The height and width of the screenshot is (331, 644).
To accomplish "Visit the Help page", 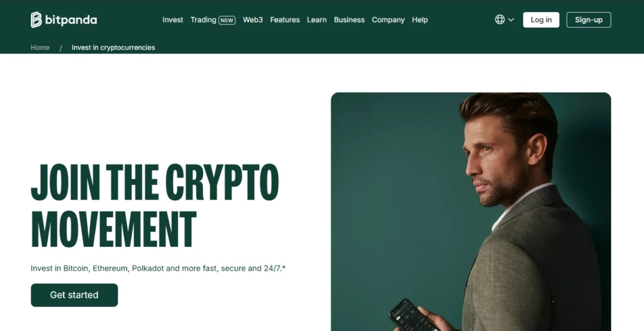I will pyautogui.click(x=419, y=20).
